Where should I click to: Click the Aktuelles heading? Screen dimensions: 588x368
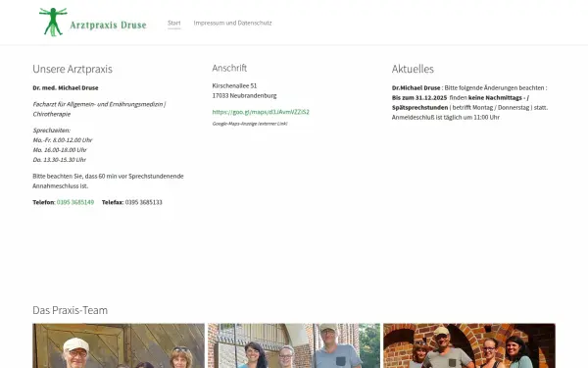tap(413, 69)
